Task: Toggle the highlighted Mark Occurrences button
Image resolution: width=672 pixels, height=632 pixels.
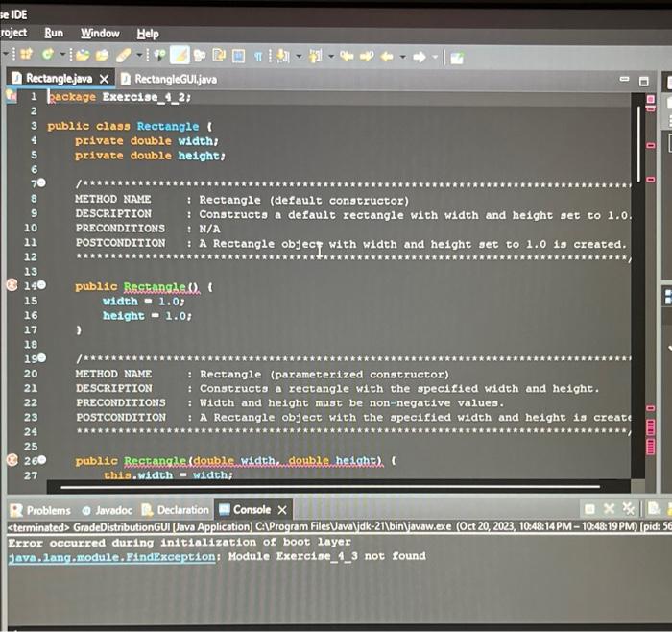Action: click(180, 55)
